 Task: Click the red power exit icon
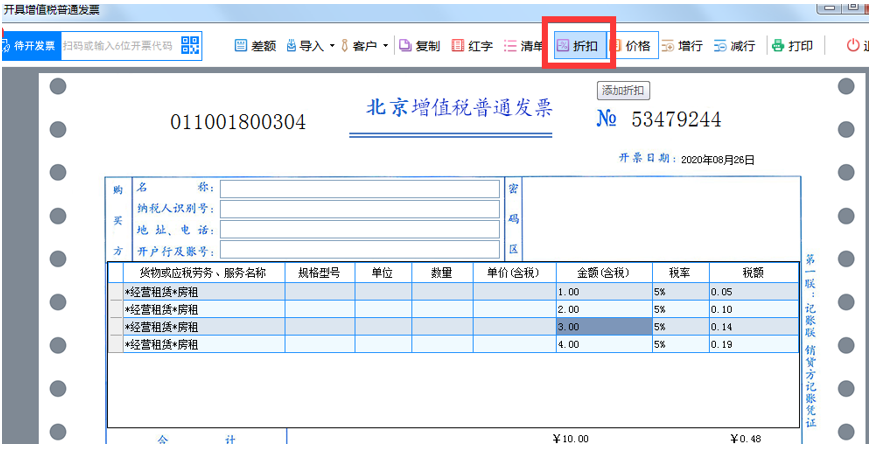[853, 46]
